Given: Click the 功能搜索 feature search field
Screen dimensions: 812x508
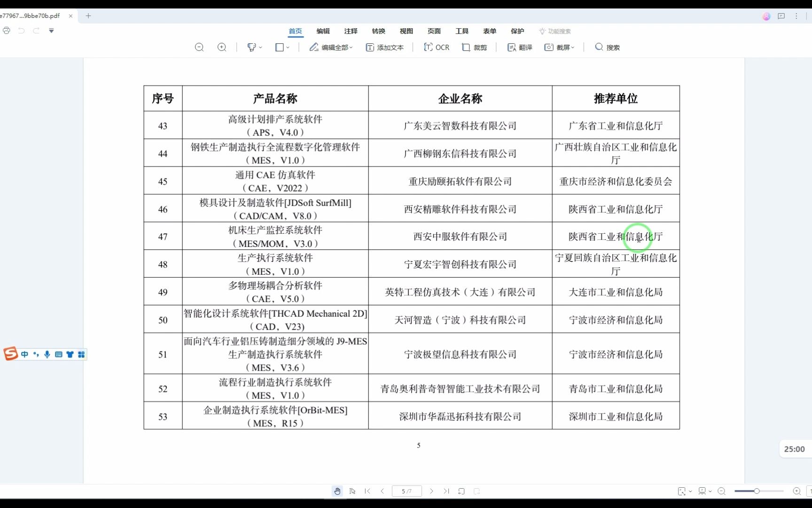Looking at the screenshot, I should click(x=555, y=31).
